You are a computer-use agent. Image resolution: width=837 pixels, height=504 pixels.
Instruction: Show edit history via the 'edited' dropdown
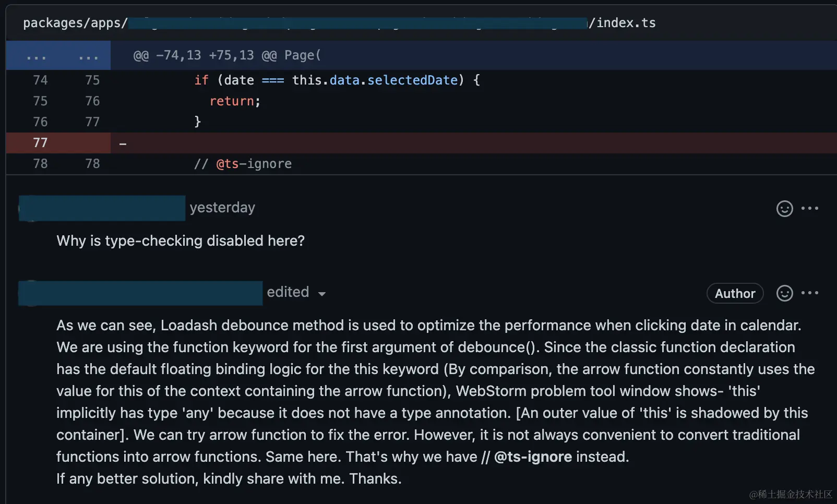(296, 293)
